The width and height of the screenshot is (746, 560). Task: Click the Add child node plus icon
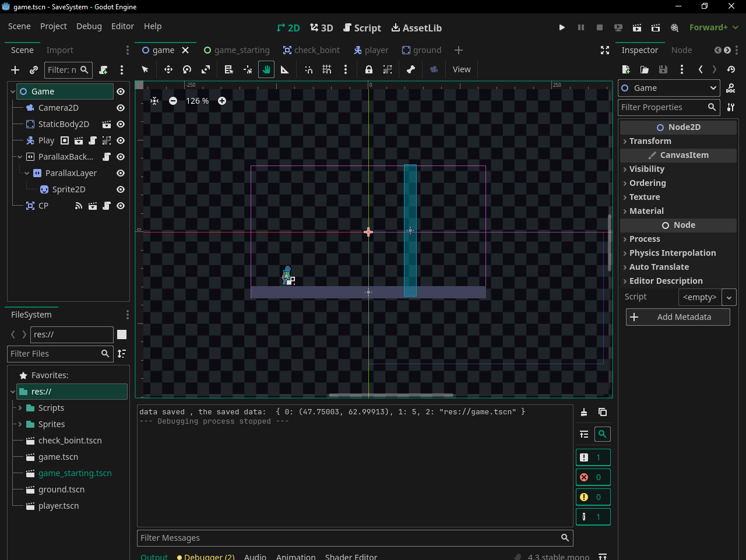[x=15, y=70]
